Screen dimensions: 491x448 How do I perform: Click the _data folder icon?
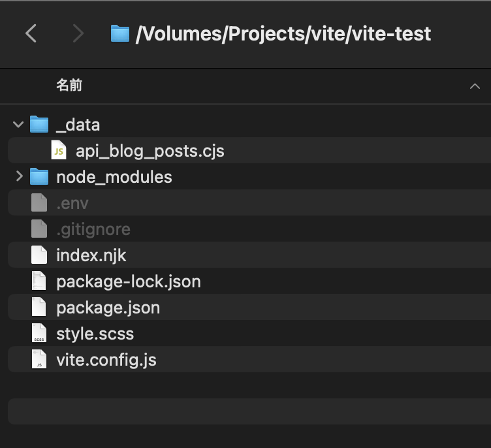coord(39,124)
